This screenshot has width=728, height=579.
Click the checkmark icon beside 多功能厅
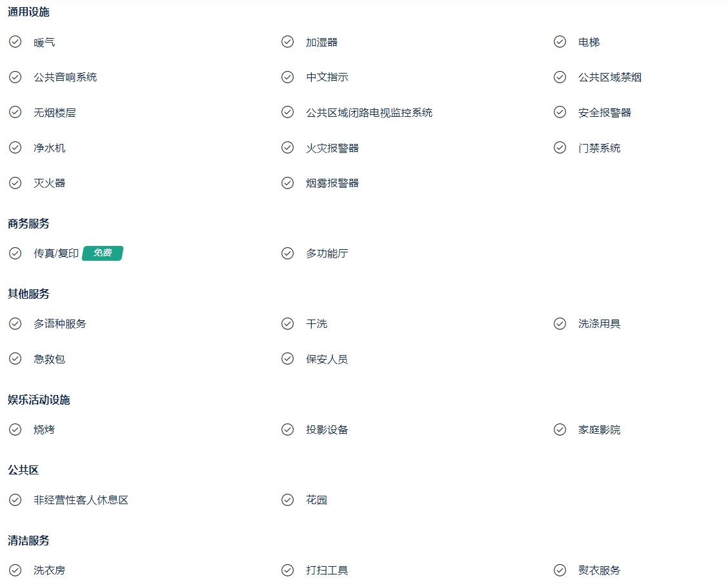point(287,253)
